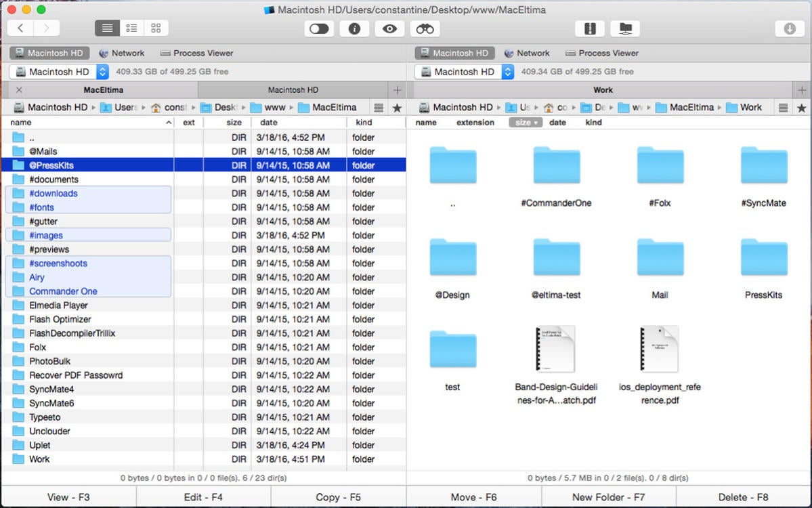
Task: Click the connect to server toolbar icon
Action: (625, 28)
